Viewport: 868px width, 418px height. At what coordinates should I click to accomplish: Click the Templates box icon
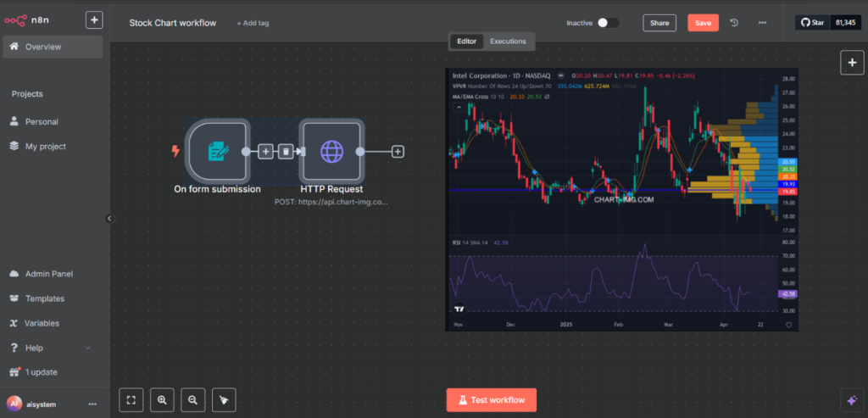[x=14, y=298]
